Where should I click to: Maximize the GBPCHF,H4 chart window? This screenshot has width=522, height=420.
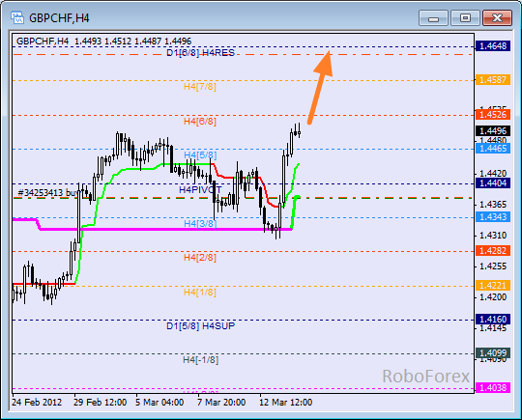tap(465, 17)
